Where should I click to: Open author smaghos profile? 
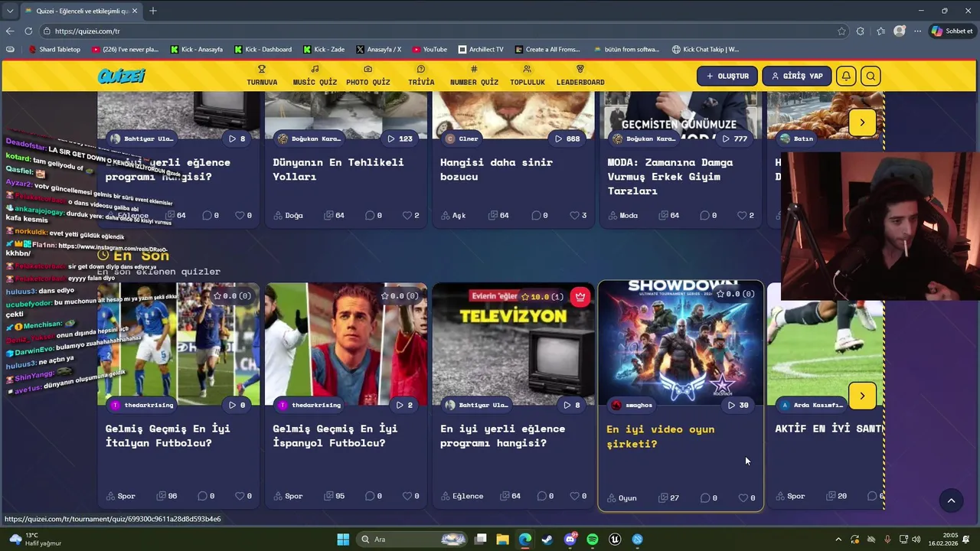632,405
